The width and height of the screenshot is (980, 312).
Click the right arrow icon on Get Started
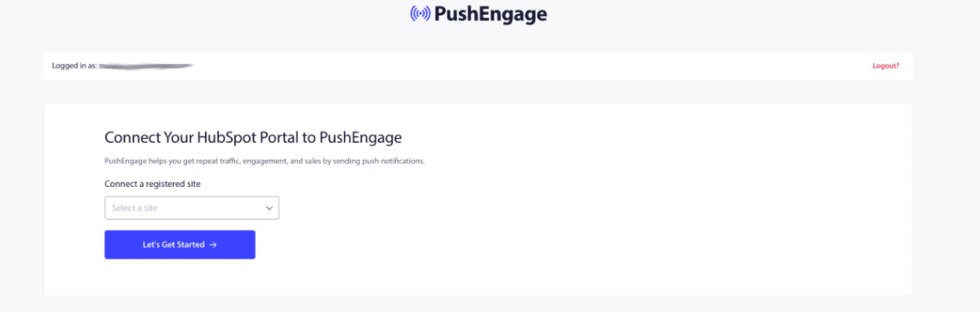212,244
